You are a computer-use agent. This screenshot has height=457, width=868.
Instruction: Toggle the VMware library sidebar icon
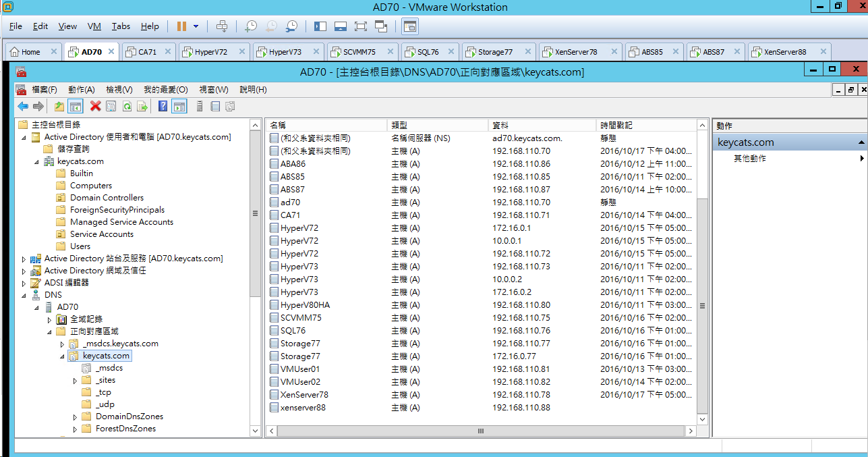[x=320, y=26]
